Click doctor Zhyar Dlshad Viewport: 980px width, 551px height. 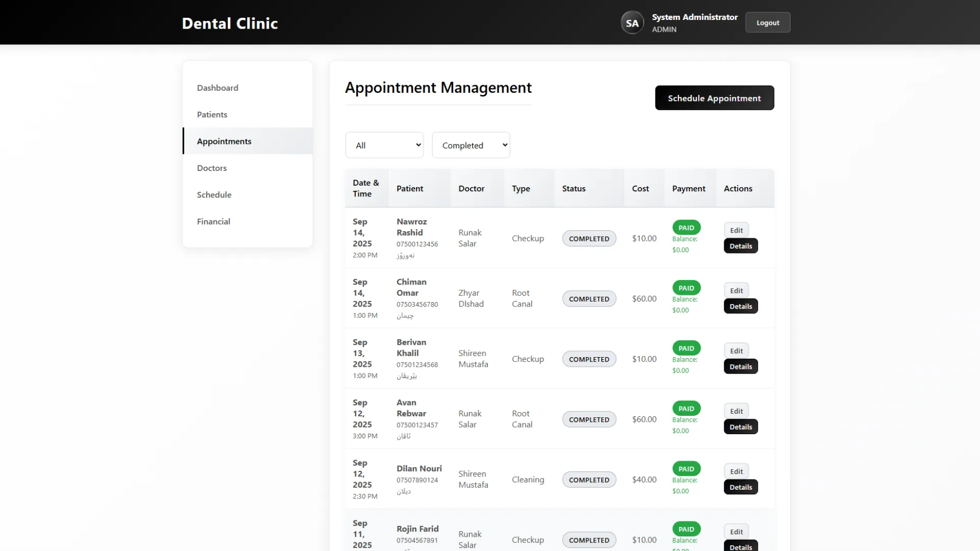click(x=471, y=298)
